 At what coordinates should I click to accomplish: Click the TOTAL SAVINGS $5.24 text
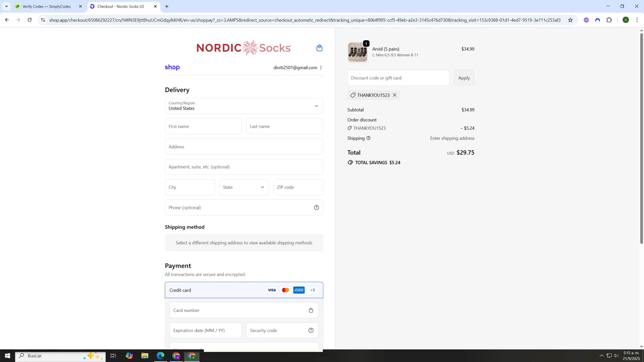coord(378,163)
